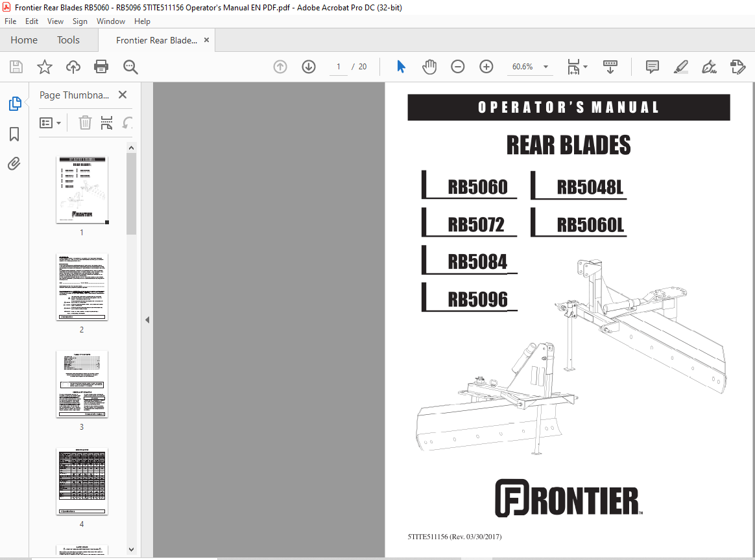755x560 pixels.
Task: Click the Insert pages thumbnail icon
Action: 106,122
